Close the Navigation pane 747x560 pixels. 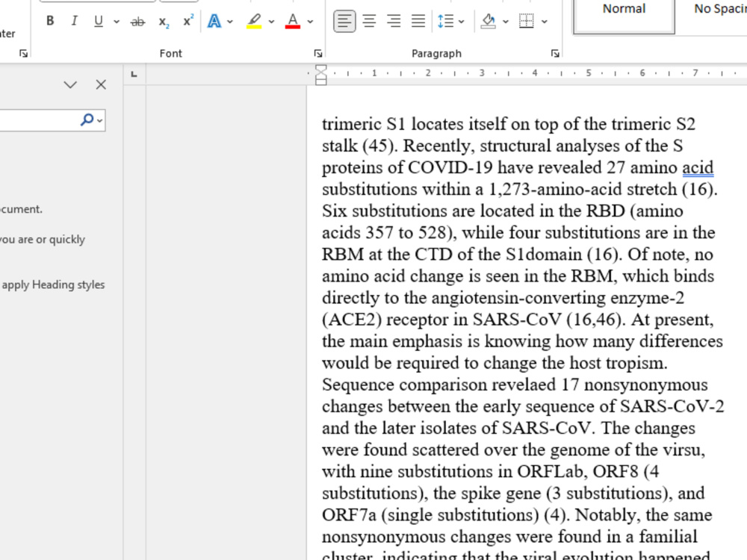click(101, 85)
